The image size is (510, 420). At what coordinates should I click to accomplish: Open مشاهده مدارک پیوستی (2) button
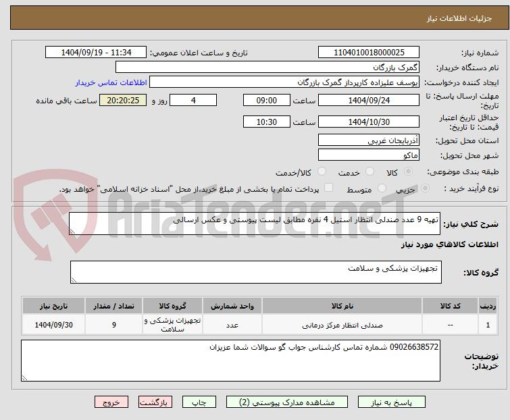pyautogui.click(x=287, y=402)
